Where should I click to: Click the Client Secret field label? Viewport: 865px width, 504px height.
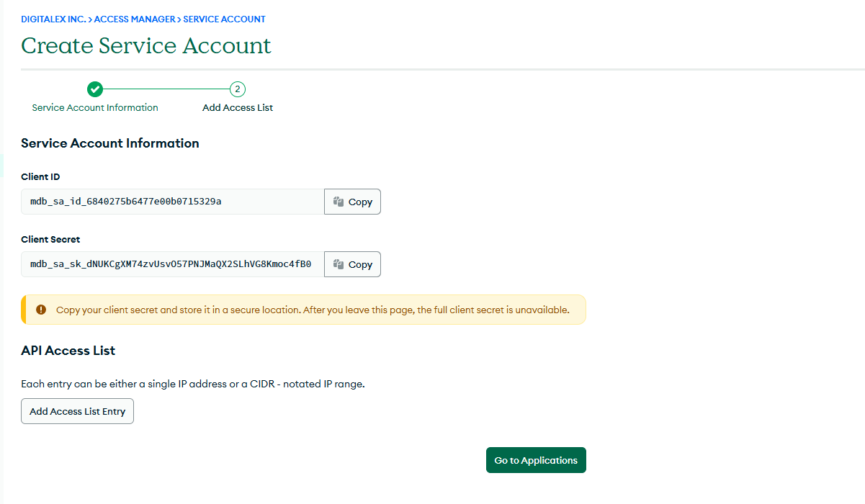(x=50, y=239)
